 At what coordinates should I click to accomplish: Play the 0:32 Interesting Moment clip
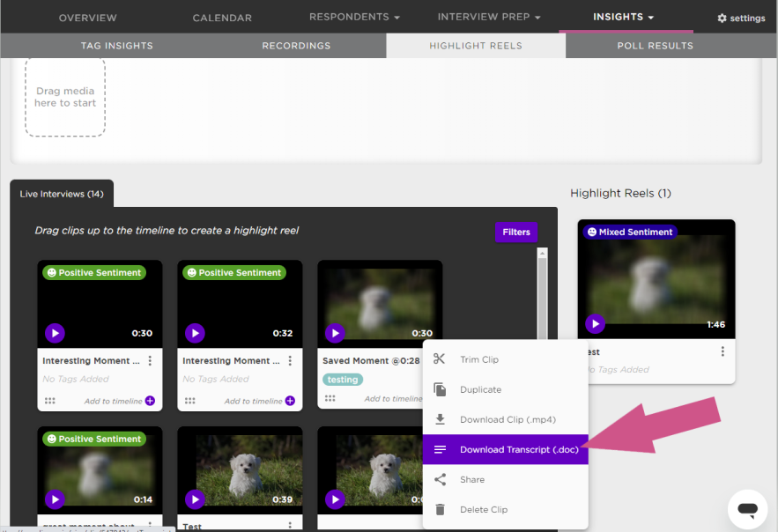point(195,333)
